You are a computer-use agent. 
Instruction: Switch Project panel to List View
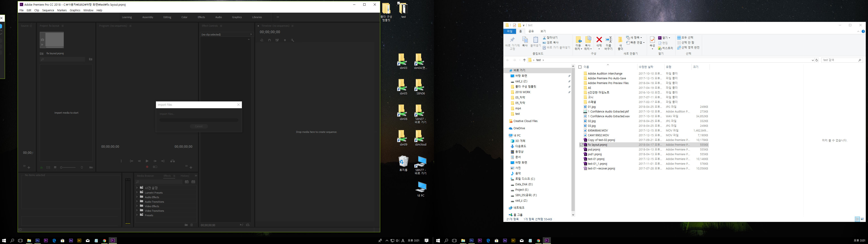pyautogui.click(x=48, y=167)
